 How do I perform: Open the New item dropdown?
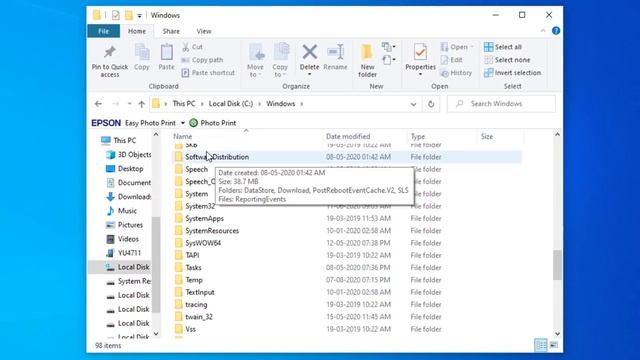click(x=389, y=47)
